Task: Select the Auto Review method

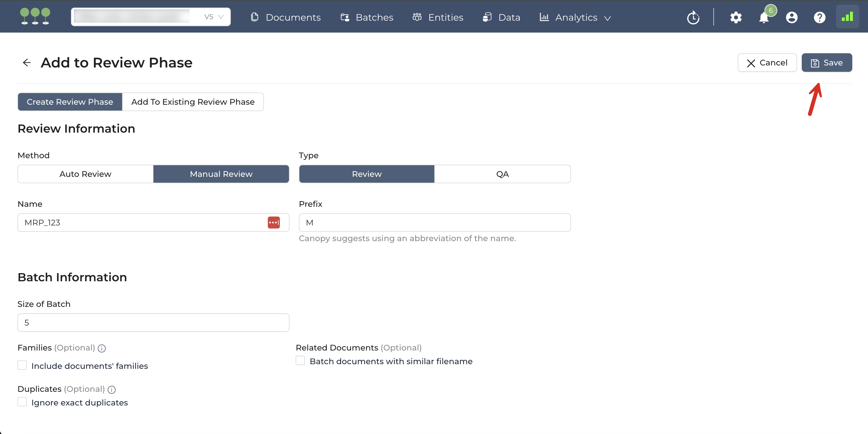Action: pyautogui.click(x=85, y=174)
